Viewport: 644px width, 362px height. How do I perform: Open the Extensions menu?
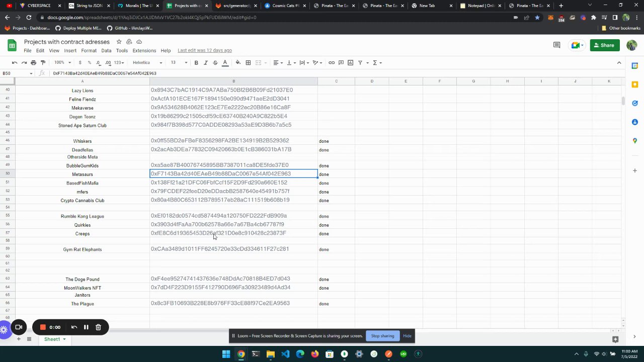pyautogui.click(x=144, y=51)
